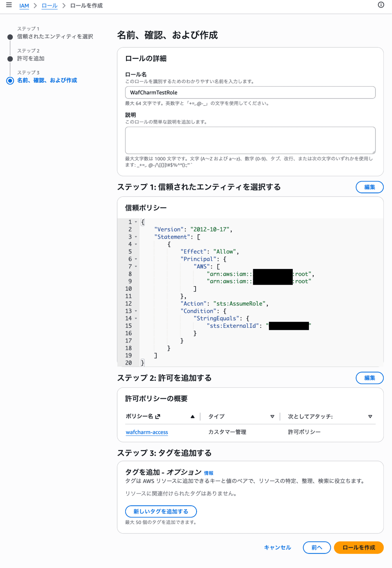Collapse the Principal block on line 6
This screenshot has width=392, height=568.
(136, 259)
